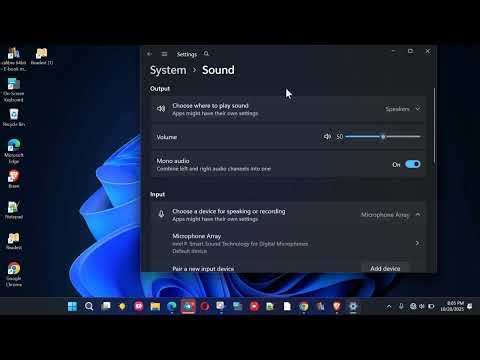
Task: Click the system tray volume icon
Action: tap(422, 306)
